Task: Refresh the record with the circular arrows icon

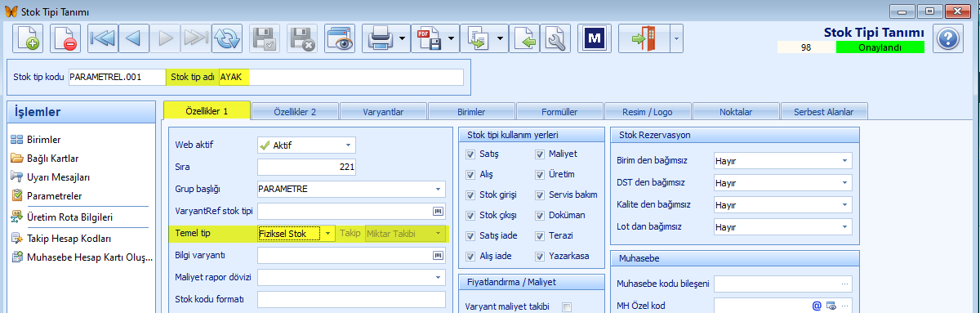Action: click(x=227, y=38)
